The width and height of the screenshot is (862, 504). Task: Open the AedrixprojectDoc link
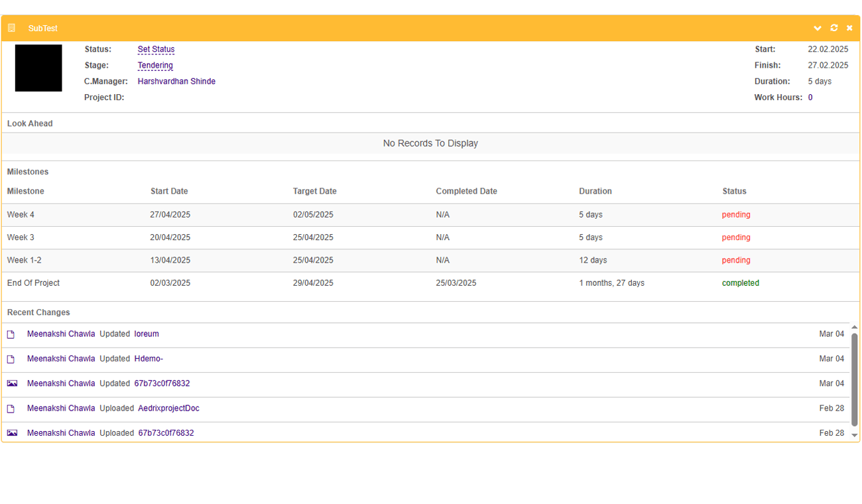coord(168,409)
